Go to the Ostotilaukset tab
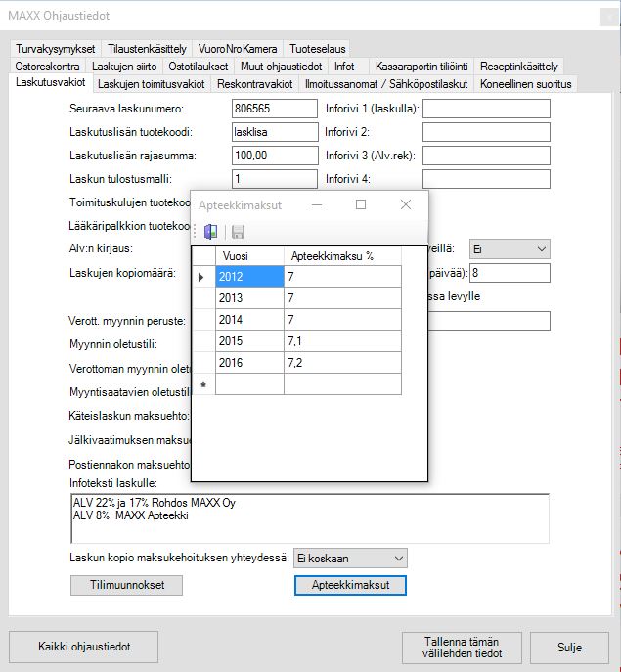 [198, 67]
